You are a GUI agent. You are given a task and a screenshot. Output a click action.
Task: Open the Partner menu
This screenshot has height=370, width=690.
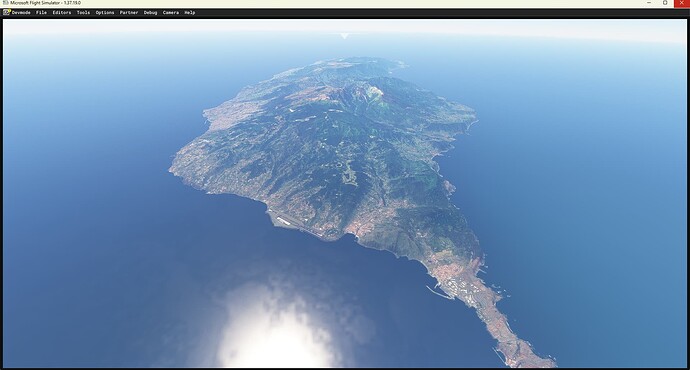[x=129, y=13]
